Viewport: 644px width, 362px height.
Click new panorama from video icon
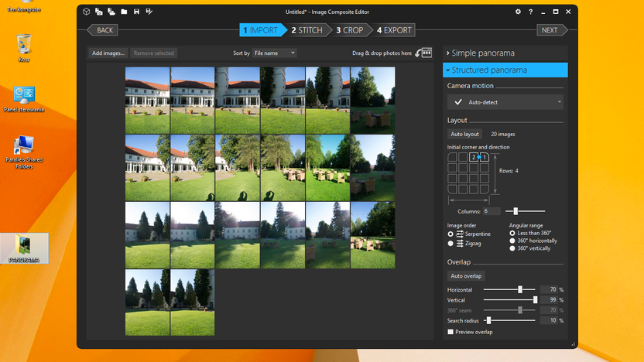(111, 12)
